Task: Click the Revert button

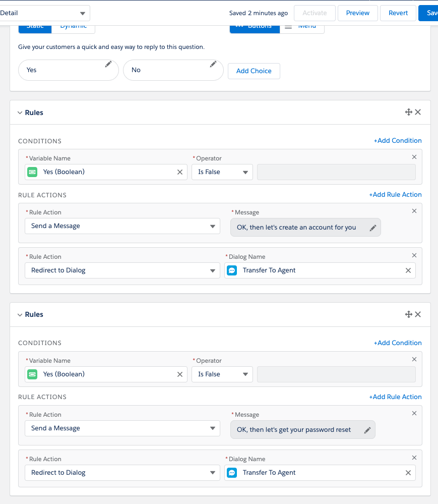Action: click(x=398, y=13)
